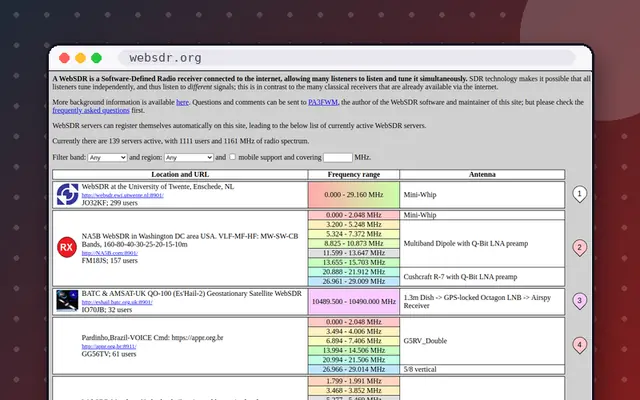Click the red close window button
Screen dimensions: 640x400
[64, 58]
